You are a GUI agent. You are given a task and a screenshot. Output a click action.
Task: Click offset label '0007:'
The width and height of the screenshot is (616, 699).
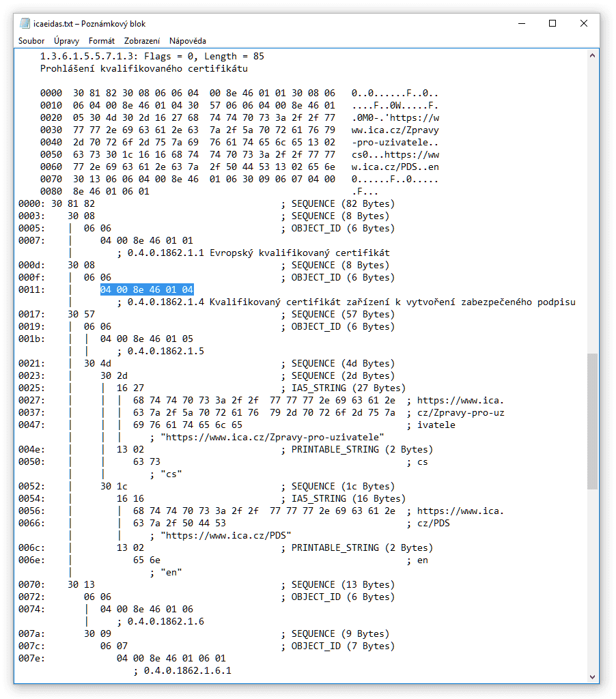point(31,241)
